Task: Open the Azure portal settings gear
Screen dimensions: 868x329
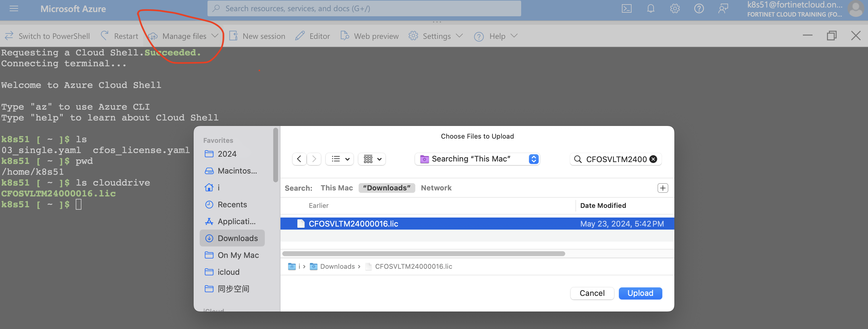Action: (x=675, y=9)
